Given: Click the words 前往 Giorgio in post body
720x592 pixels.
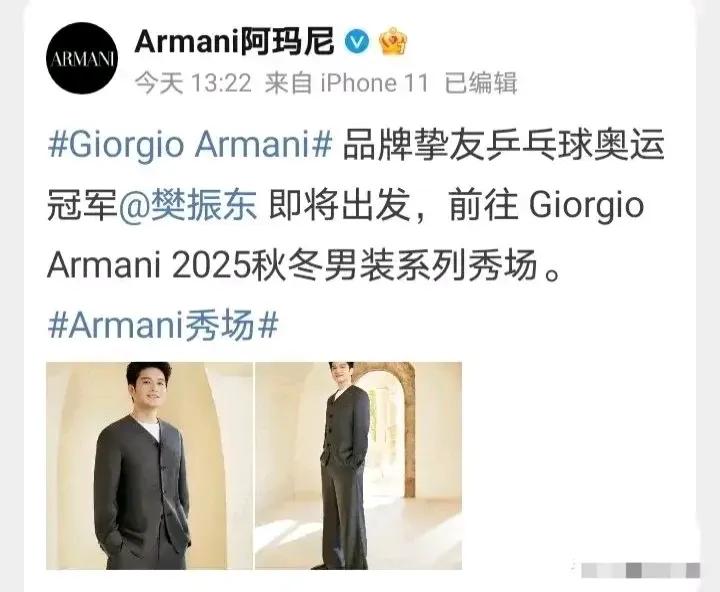Looking at the screenshot, I should pyautogui.click(x=546, y=205).
